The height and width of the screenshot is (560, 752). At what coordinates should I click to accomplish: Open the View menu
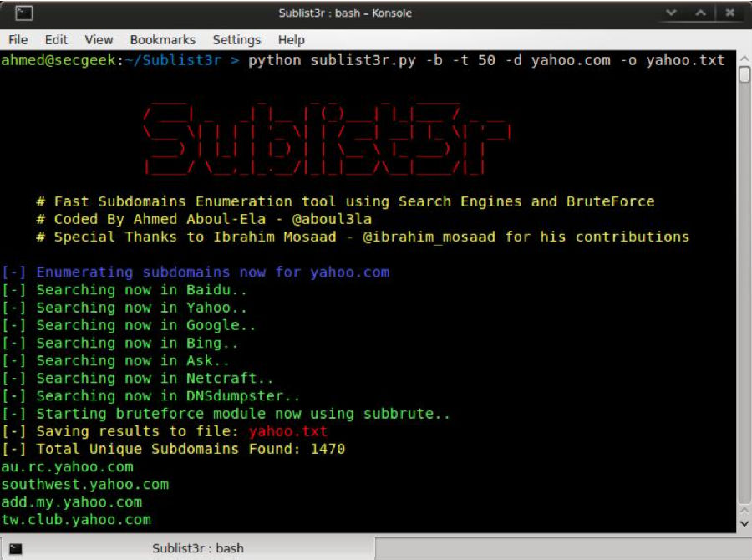(99, 39)
